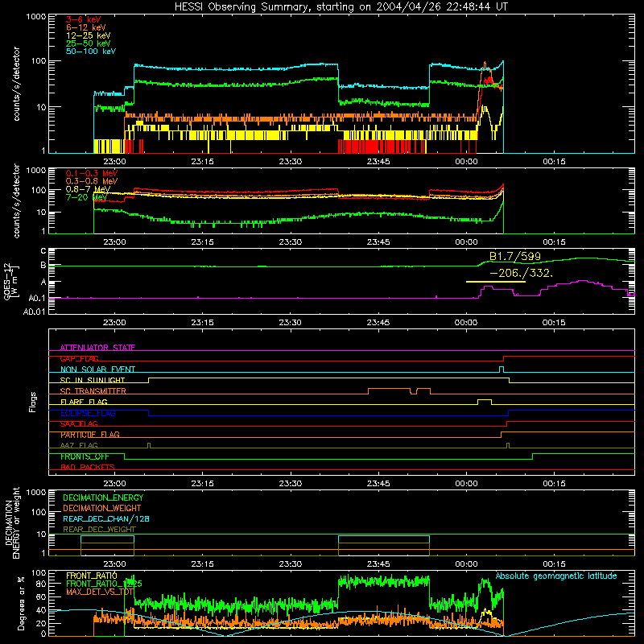
Task: Click the Degrees or % axis title
Action: coord(21,603)
